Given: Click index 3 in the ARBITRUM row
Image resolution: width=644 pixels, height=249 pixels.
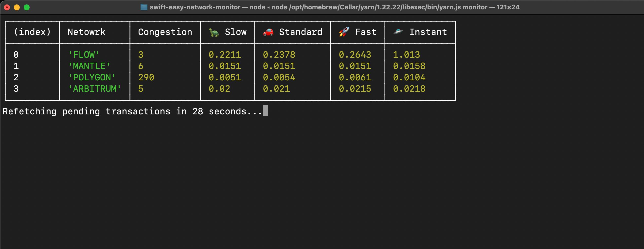Looking at the screenshot, I should tap(16, 89).
